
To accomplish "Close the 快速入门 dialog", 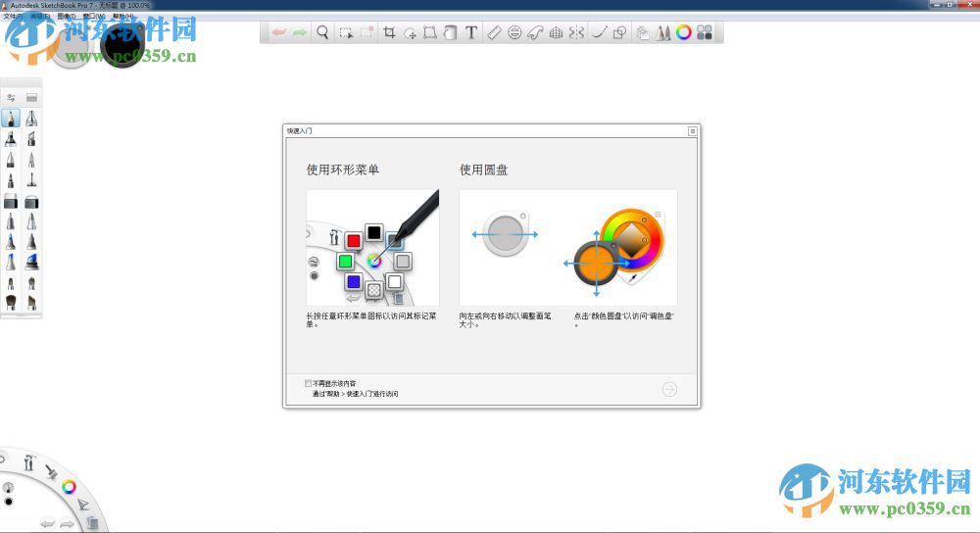I will [693, 130].
